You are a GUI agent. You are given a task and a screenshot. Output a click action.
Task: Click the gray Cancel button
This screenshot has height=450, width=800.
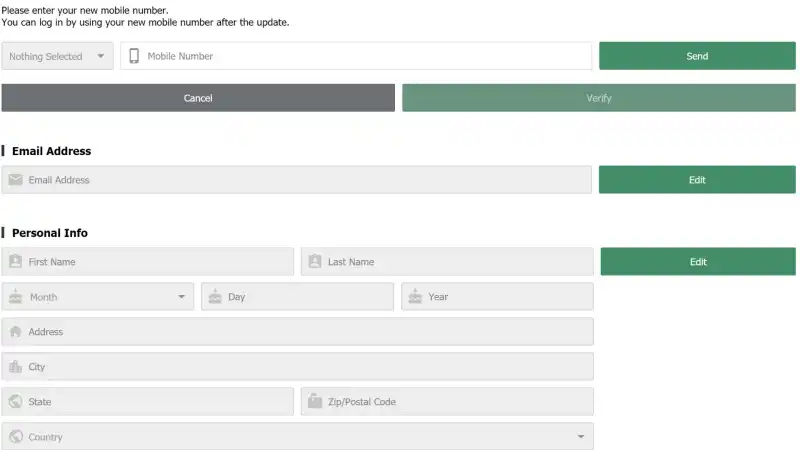click(x=198, y=98)
